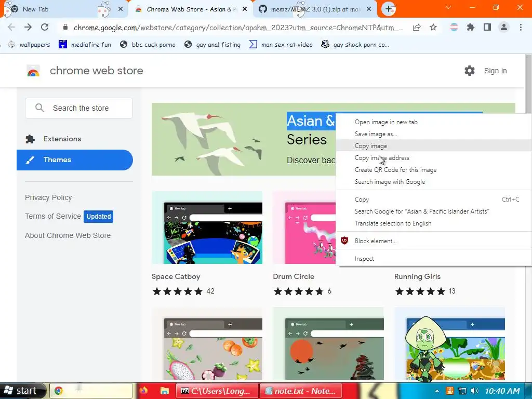Choose Copy with Ctrl+C shortcut entry
Screen dimensions: 532x399
(x=434, y=199)
